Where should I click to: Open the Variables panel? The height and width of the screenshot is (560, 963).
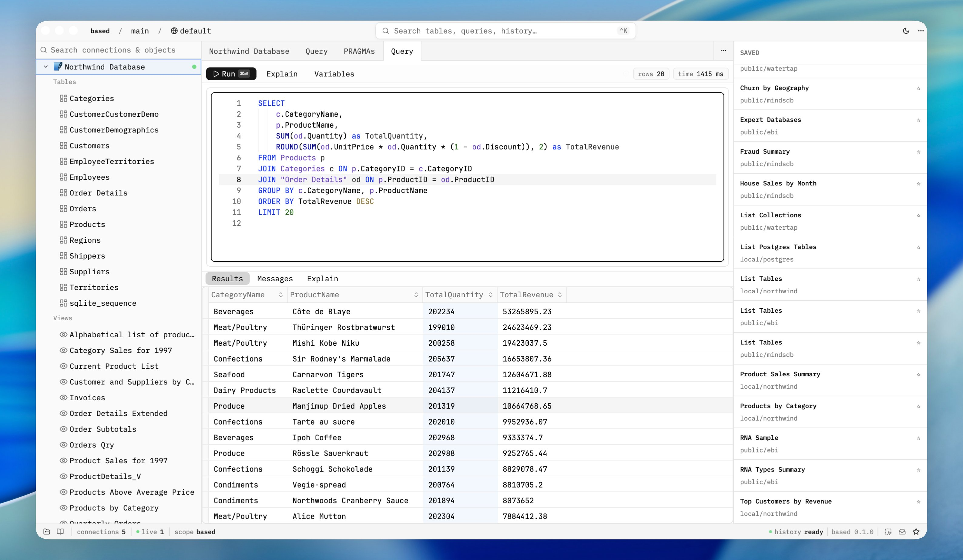(x=334, y=74)
